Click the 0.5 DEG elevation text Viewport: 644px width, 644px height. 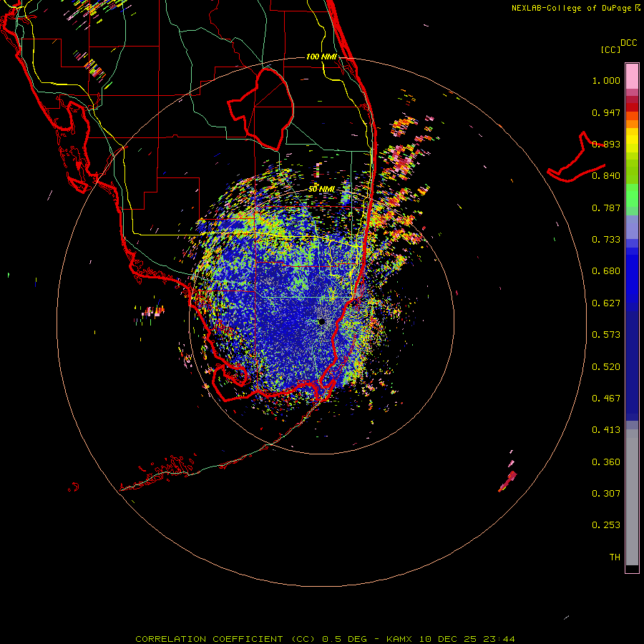[345, 639]
